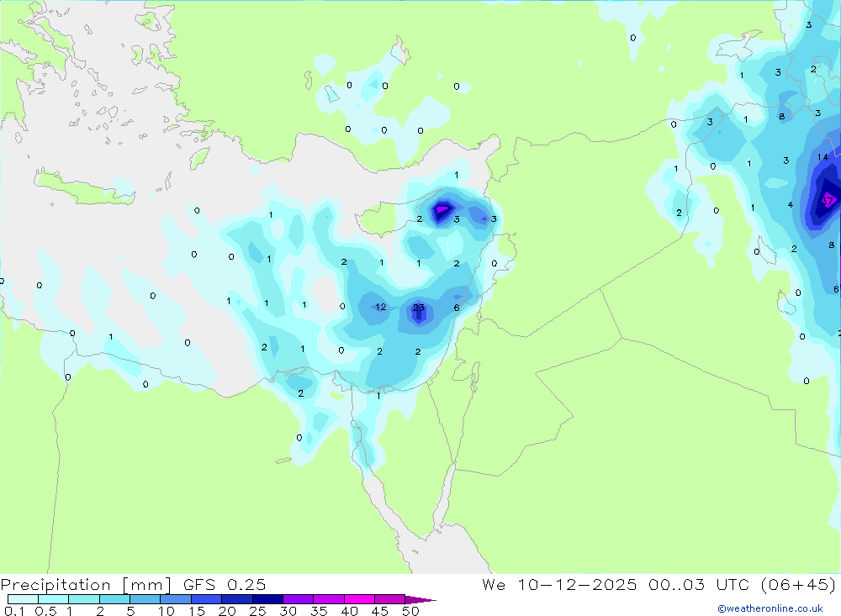Click the '15' legend scale label
This screenshot has height=616, width=841.
pyautogui.click(x=197, y=611)
